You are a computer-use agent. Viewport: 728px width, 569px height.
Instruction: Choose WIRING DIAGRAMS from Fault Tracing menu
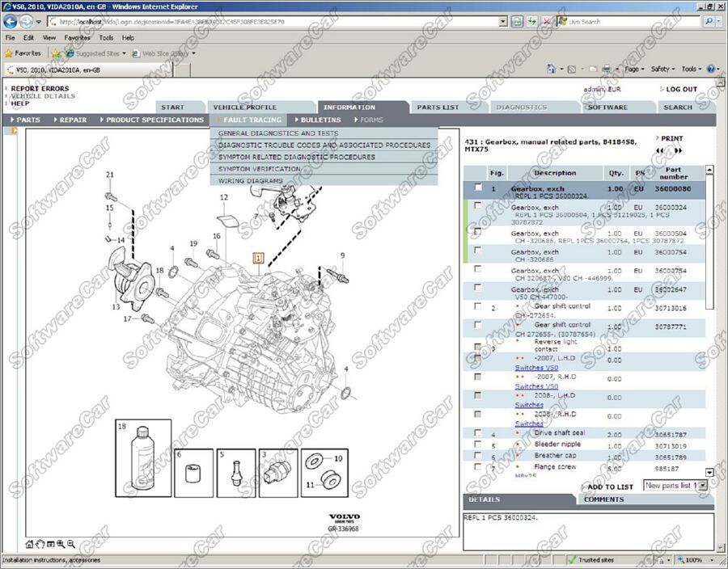[x=251, y=181]
